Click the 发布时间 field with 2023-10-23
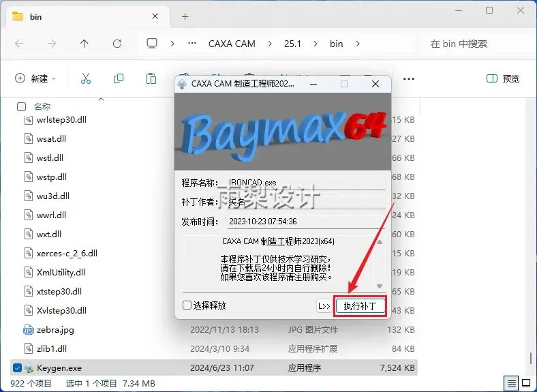Viewport: 537px width, 392px height. click(x=306, y=222)
